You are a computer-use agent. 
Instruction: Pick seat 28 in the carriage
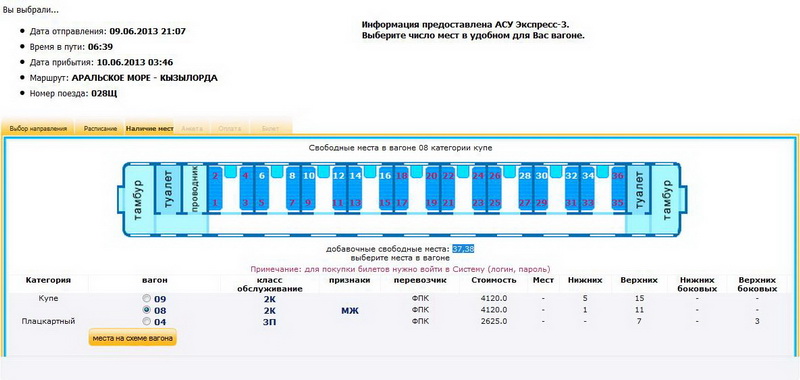pos(525,176)
